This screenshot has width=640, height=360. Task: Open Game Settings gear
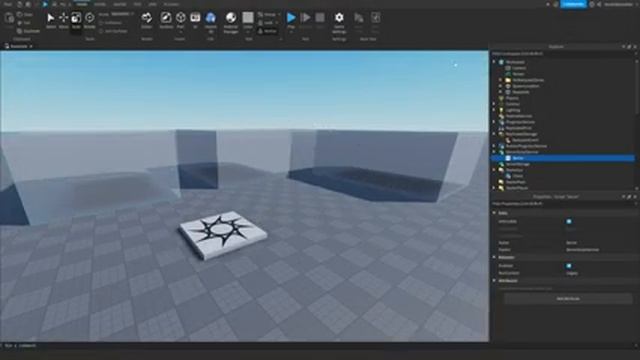[x=339, y=18]
